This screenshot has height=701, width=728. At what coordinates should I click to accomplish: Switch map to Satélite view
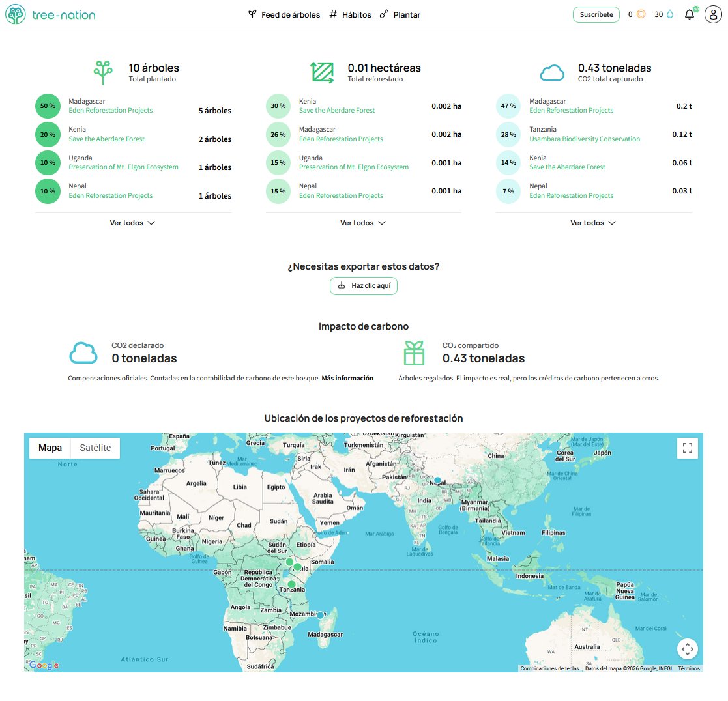pyautogui.click(x=95, y=448)
